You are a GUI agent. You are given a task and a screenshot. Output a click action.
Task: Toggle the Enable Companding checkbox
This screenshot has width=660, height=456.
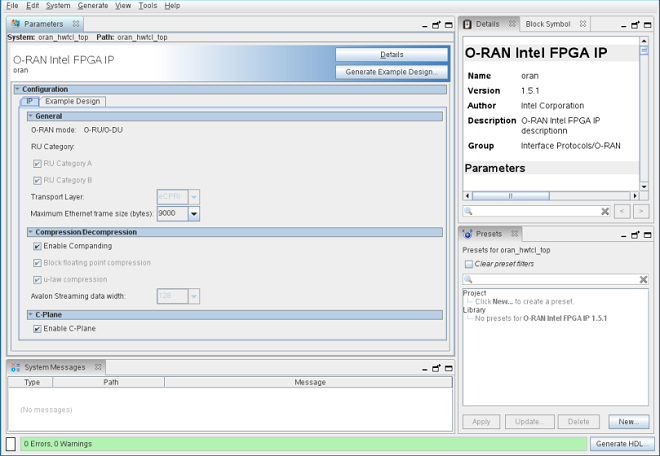37,246
